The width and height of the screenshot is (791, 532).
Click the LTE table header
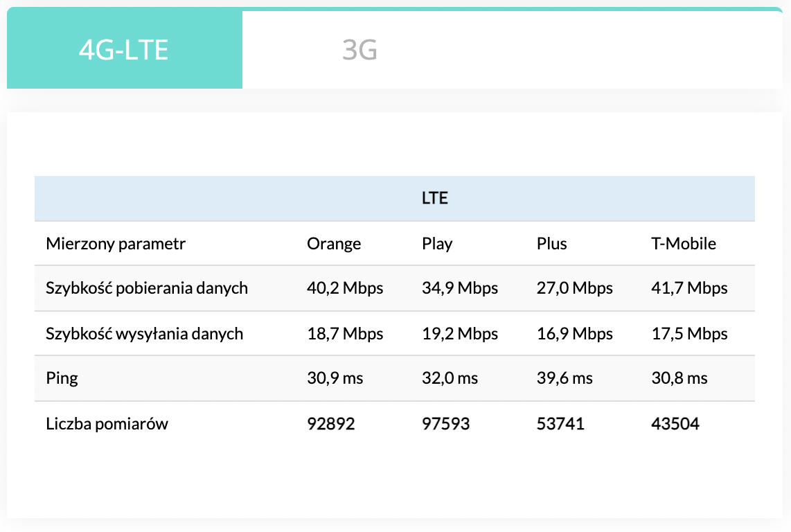(435, 198)
